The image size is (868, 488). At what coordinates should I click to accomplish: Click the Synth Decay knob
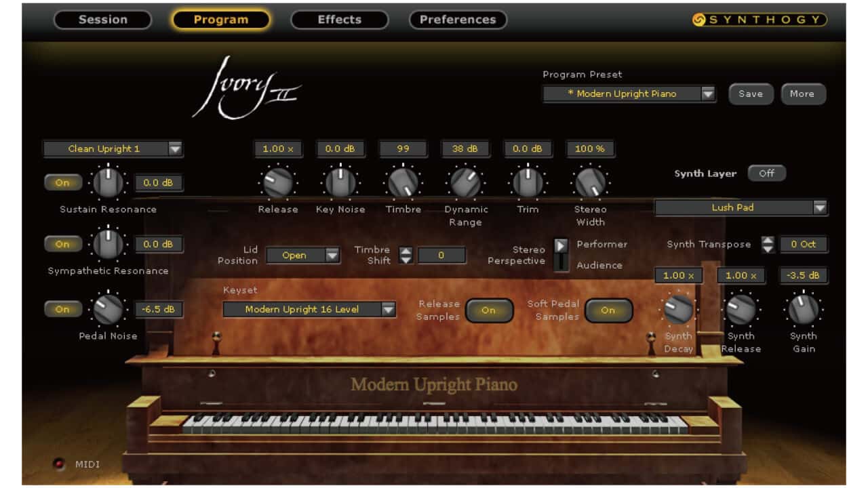(x=679, y=309)
